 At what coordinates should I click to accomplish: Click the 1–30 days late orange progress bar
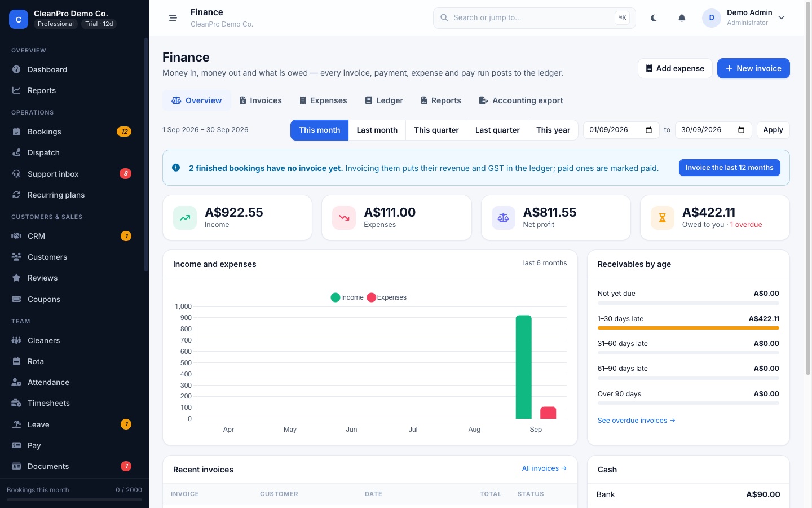pyautogui.click(x=689, y=328)
